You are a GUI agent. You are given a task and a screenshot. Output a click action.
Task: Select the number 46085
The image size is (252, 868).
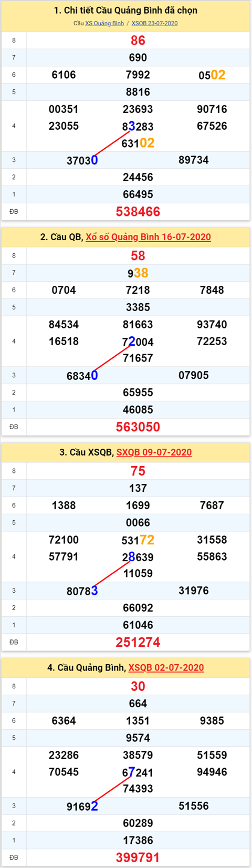coord(138,410)
